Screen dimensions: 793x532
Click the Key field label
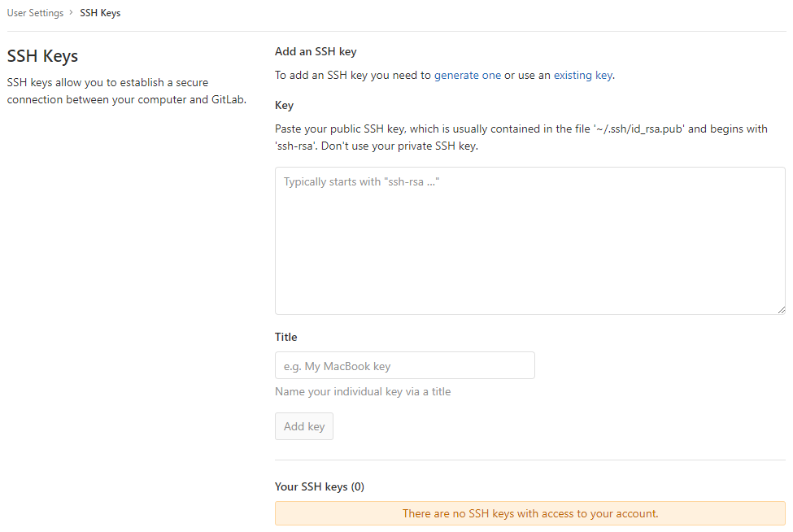(x=284, y=105)
